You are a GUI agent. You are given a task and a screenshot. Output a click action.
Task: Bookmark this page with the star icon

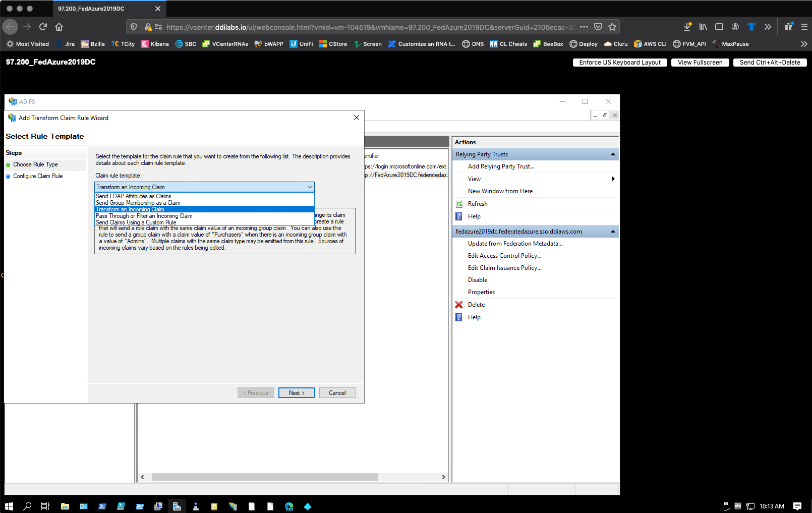coord(612,27)
